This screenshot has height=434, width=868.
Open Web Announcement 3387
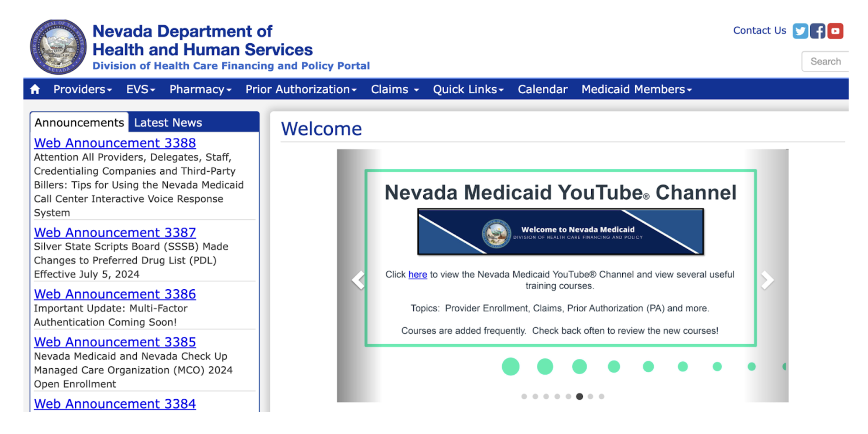coord(115,232)
